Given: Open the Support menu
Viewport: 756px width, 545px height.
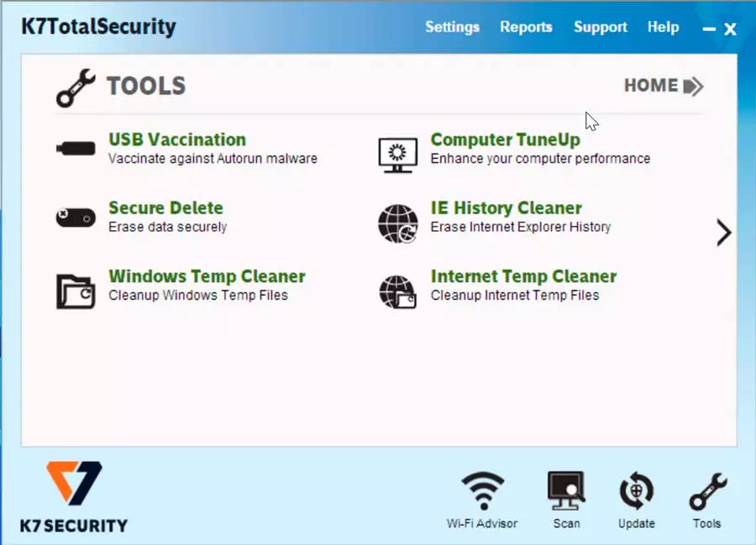Looking at the screenshot, I should point(601,27).
